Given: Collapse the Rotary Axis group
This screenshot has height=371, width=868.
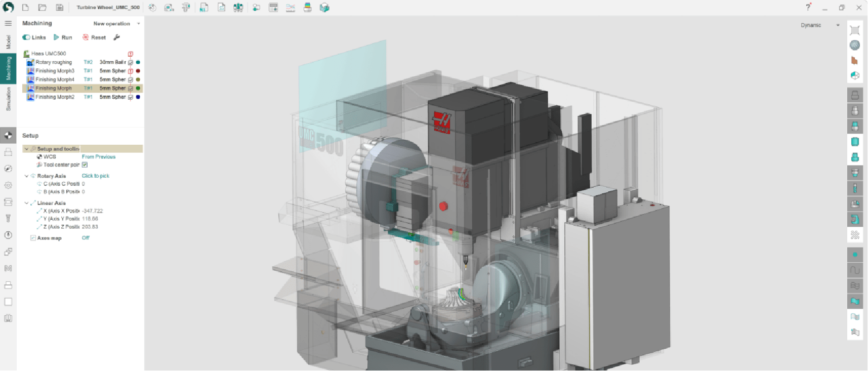Looking at the screenshot, I should (x=26, y=176).
